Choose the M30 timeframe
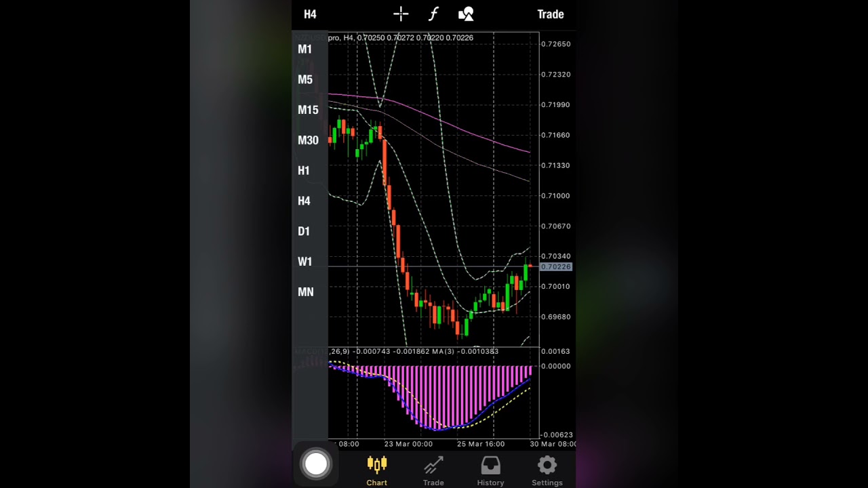This screenshot has height=488, width=868. [308, 140]
